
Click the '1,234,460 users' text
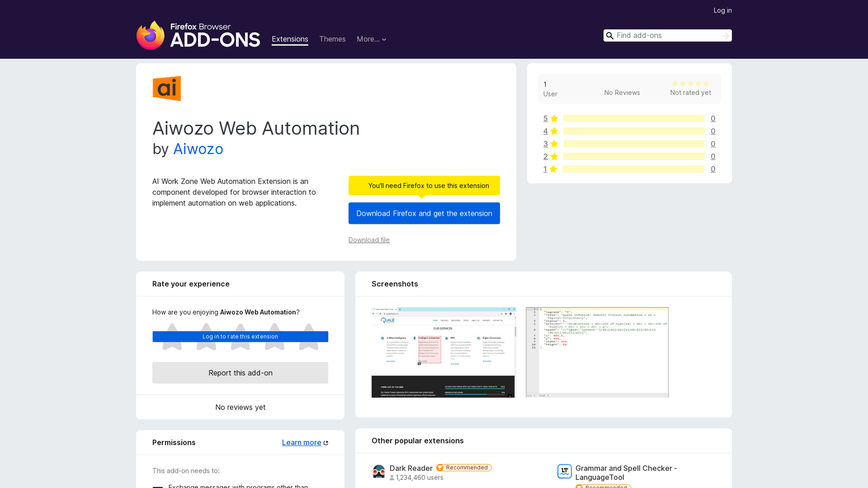tap(419, 478)
